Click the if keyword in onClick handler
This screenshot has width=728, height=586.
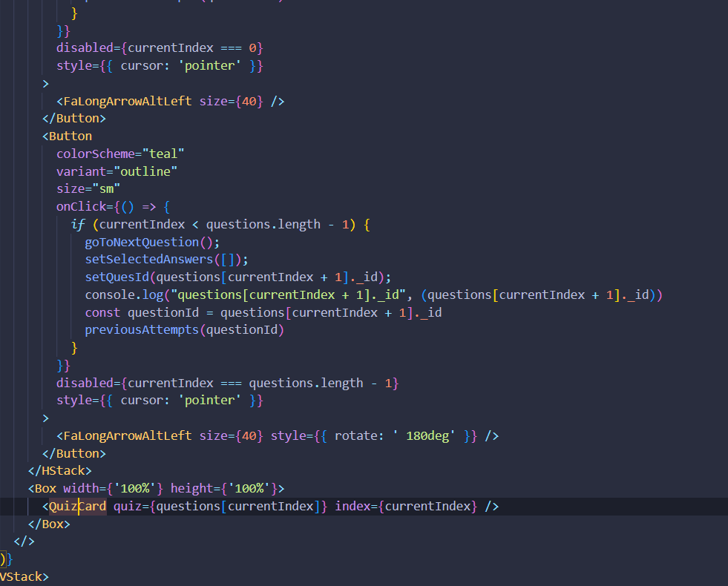[x=77, y=224]
